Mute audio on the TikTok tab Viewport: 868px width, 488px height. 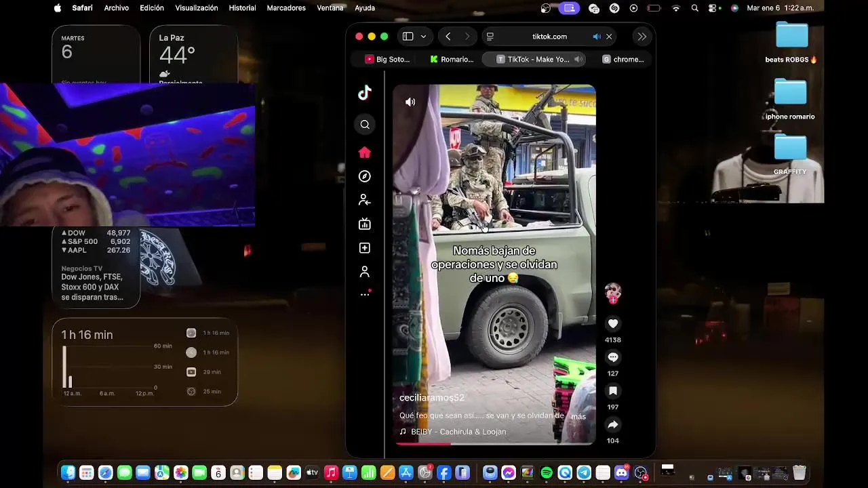[x=578, y=59]
